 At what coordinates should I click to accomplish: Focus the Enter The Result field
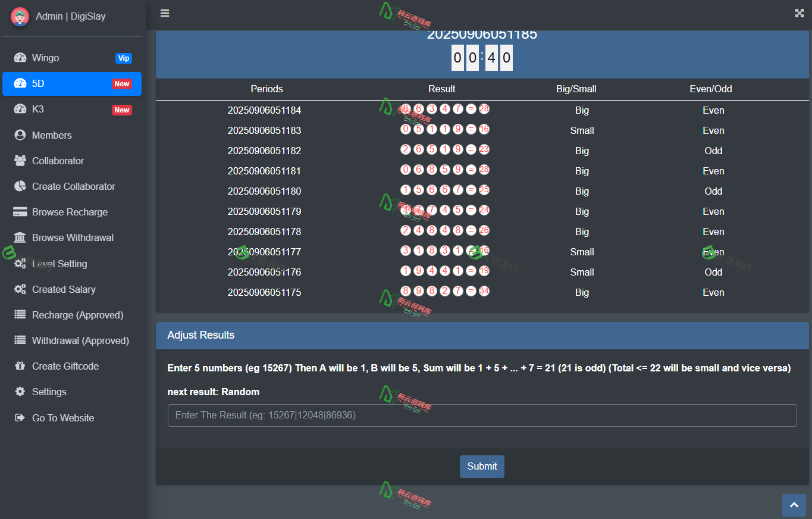[x=482, y=415]
